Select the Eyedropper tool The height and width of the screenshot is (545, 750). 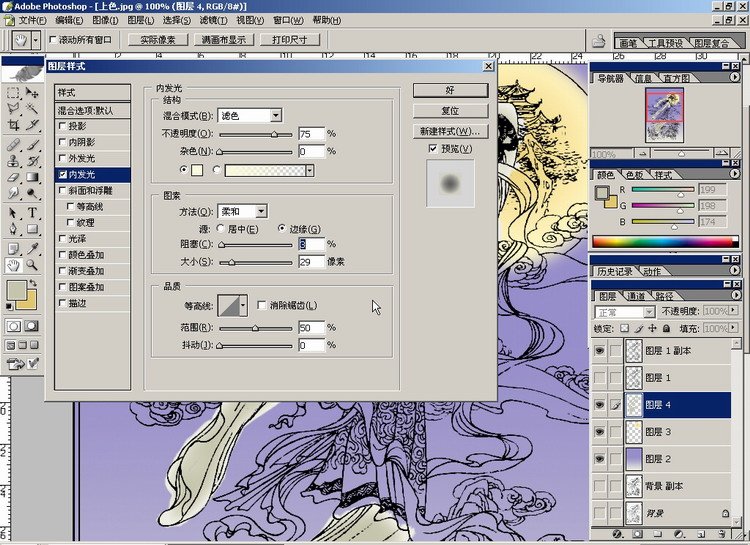point(32,248)
